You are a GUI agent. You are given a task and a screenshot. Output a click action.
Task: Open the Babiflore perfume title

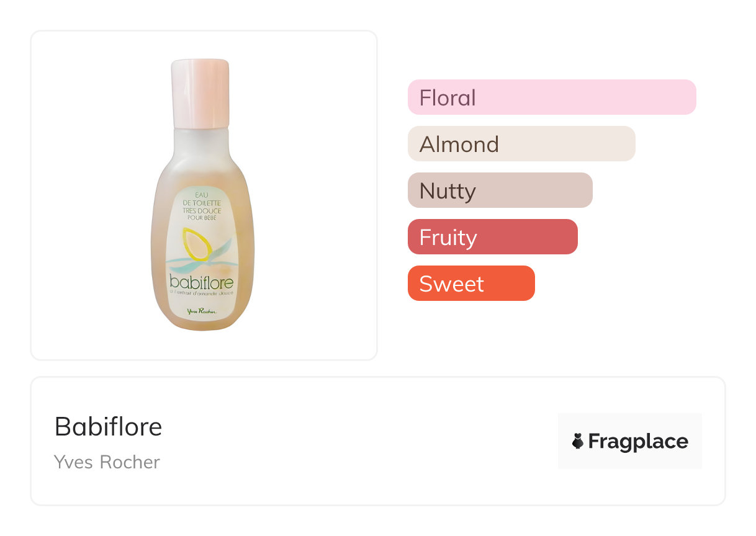point(108,427)
